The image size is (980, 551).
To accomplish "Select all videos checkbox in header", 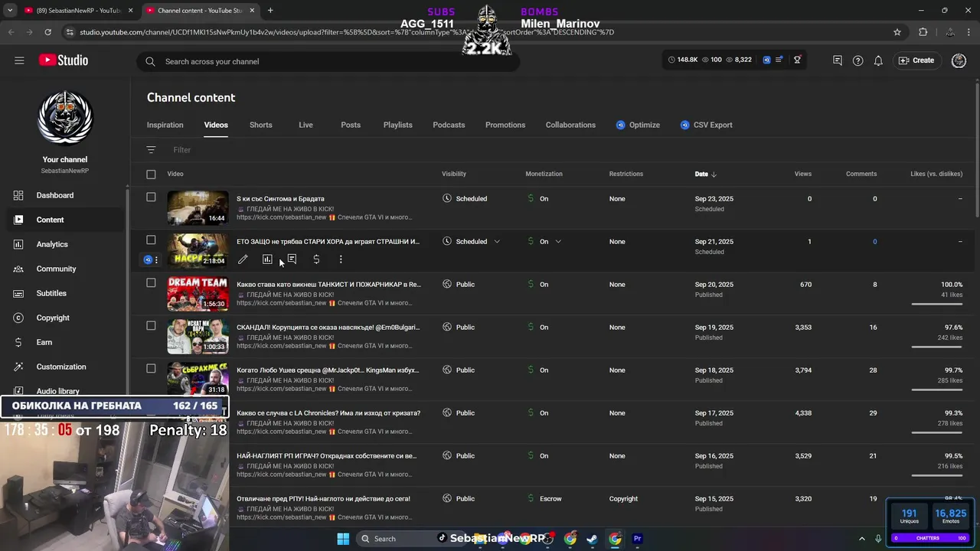I will [x=151, y=174].
